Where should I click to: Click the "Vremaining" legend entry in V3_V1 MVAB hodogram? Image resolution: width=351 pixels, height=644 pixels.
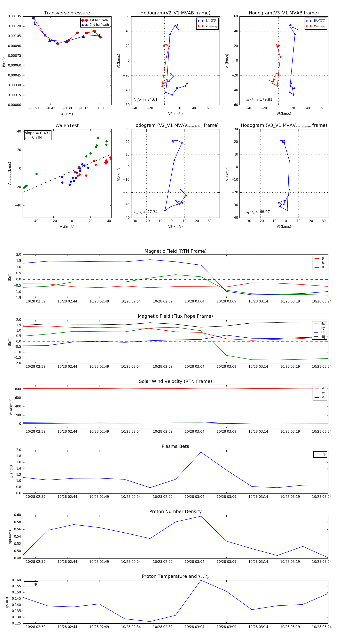tap(316, 26)
